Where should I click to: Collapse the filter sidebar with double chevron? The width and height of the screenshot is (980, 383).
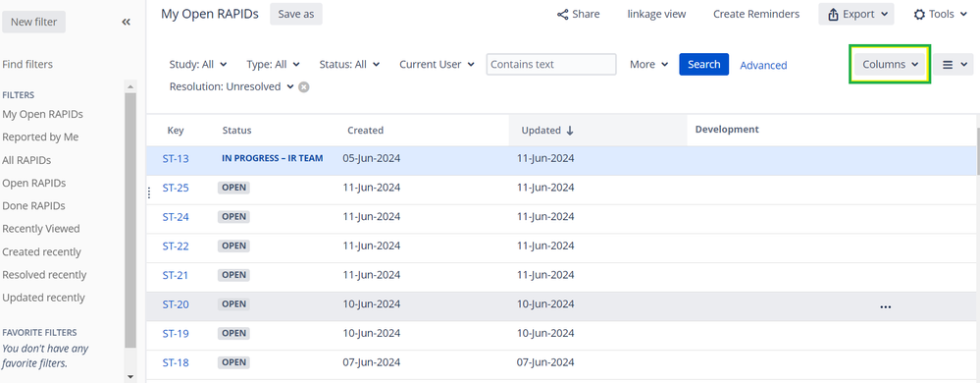pyautogui.click(x=127, y=22)
